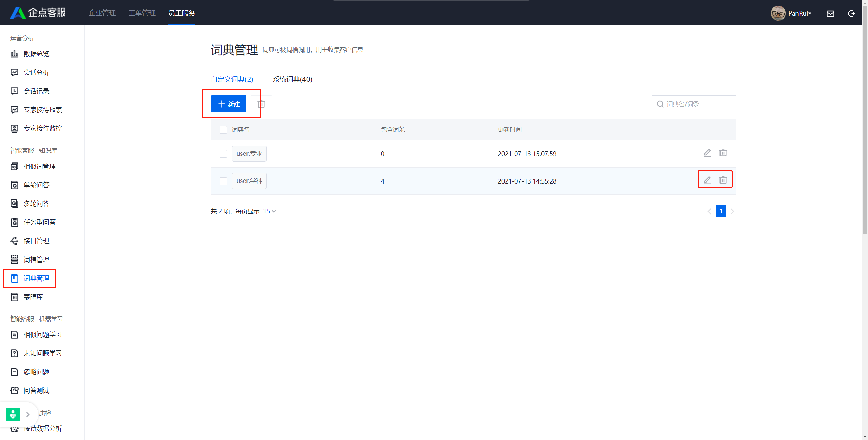This screenshot has height=440, width=868.
Task: Edit the user.学科 dictionary with pencil icon
Action: pyautogui.click(x=707, y=180)
